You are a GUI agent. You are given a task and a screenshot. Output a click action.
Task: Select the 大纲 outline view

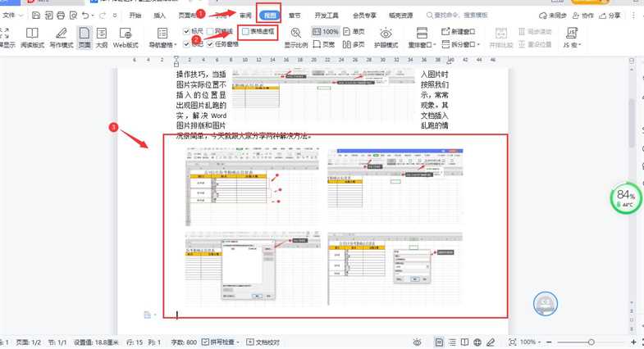[102, 36]
